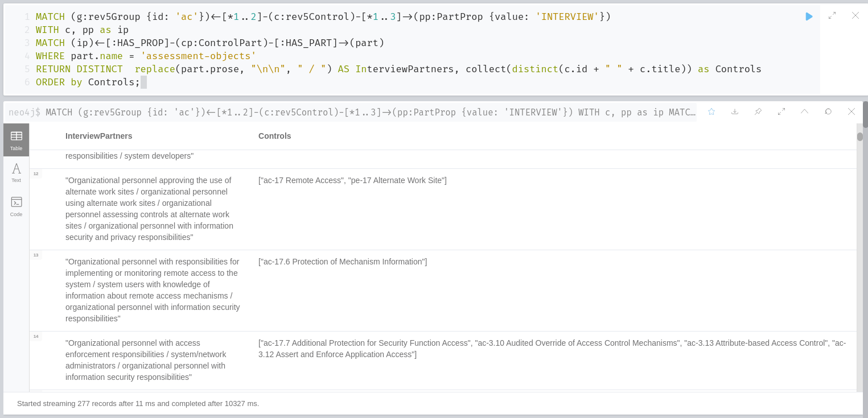Viewport: 868px width, 418px height.
Task: Click row number 12
Action: [x=36, y=173]
